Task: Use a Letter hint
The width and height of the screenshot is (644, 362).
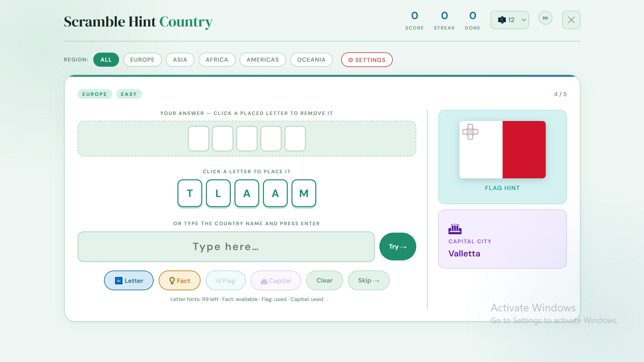Action: tap(129, 281)
